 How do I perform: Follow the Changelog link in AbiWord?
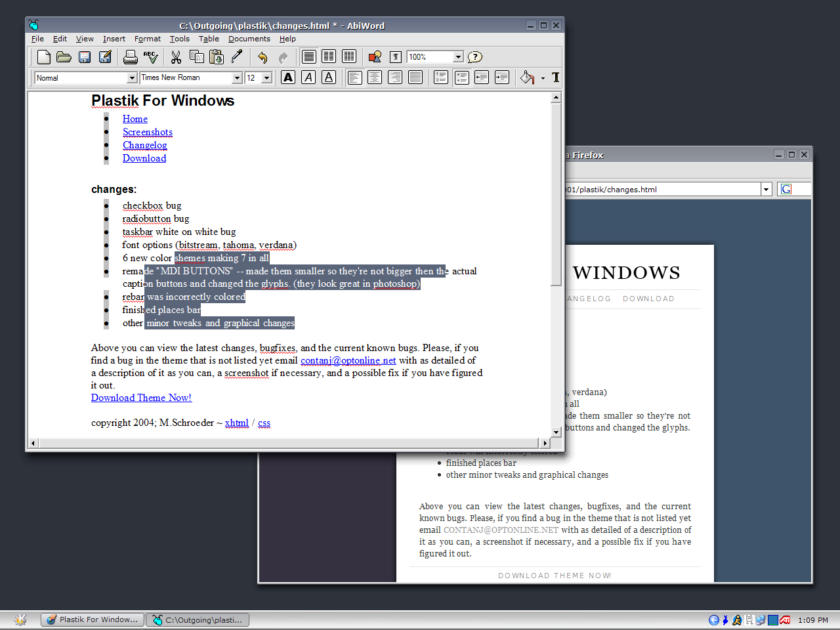click(144, 145)
